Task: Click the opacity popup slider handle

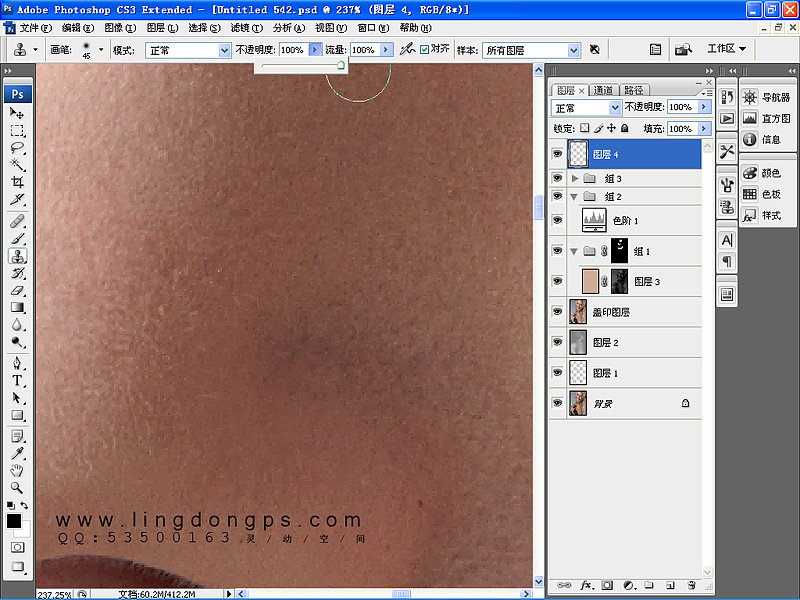Action: pyautogui.click(x=340, y=65)
